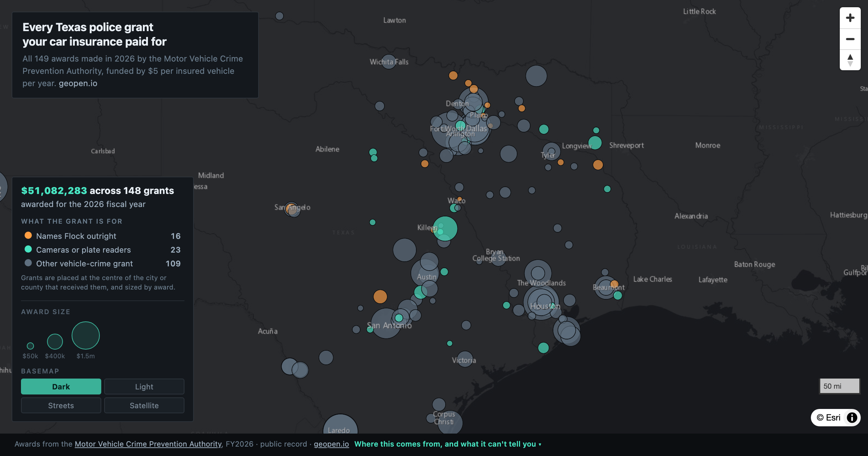Viewport: 868px width, 456px height.
Task: Click the large gray marker at Houston
Action: point(541,303)
